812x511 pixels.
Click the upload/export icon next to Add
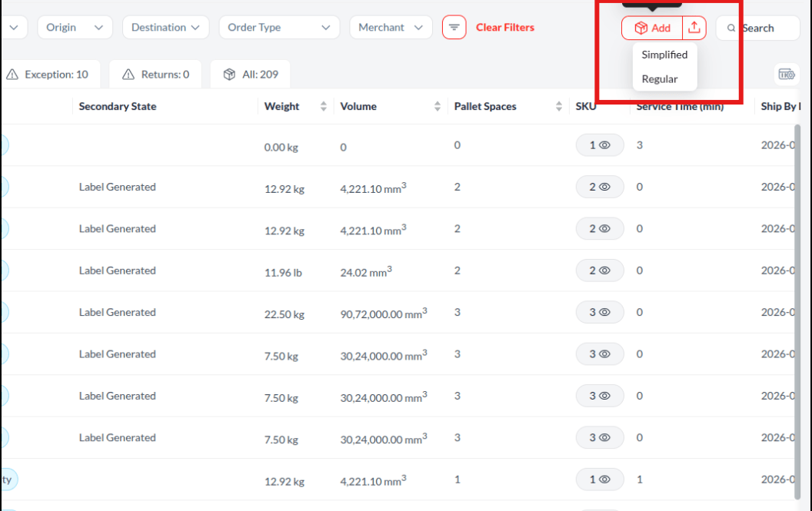tap(694, 28)
